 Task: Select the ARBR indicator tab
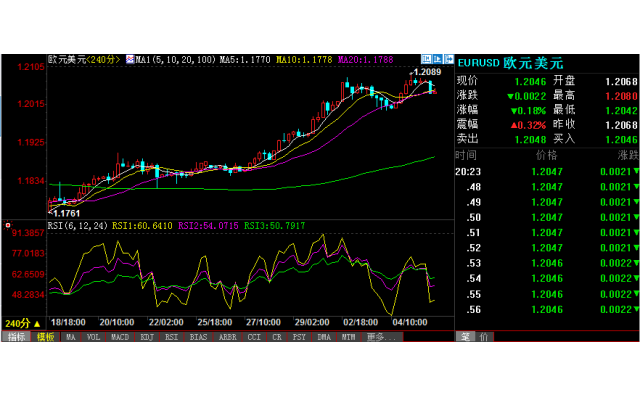(x=228, y=337)
